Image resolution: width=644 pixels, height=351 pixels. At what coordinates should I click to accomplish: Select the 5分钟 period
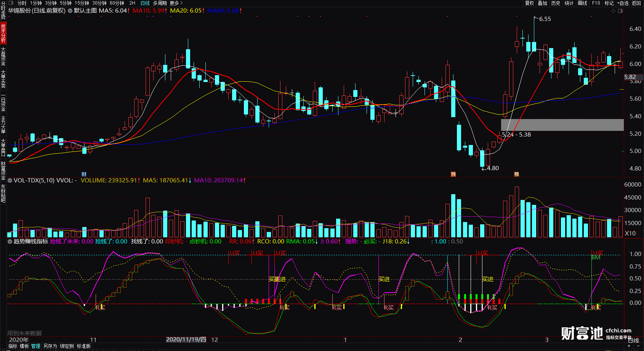[x=66, y=3]
